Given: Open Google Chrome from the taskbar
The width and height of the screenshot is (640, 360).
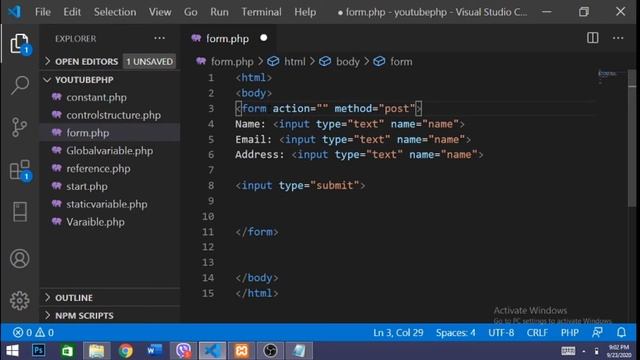Looking at the screenshot, I should [x=126, y=351].
